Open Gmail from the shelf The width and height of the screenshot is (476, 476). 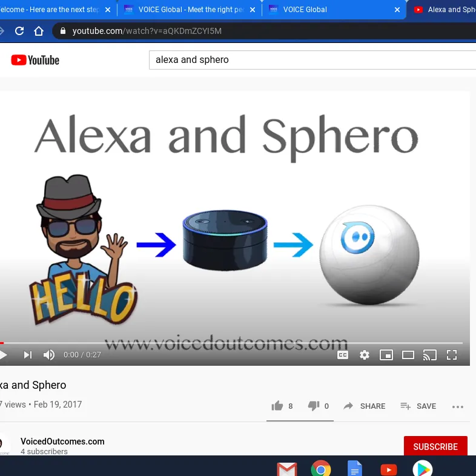pos(287,469)
